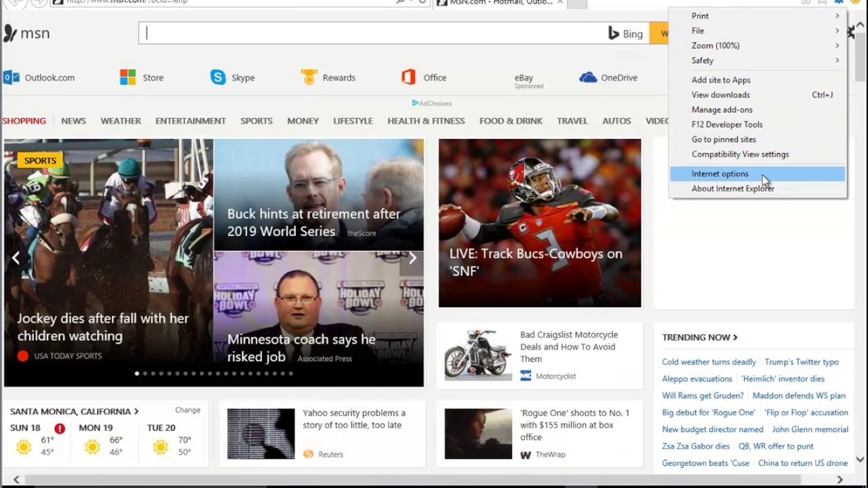Click TheWrap source icon
Image resolution: width=868 pixels, height=488 pixels.
[x=526, y=454]
